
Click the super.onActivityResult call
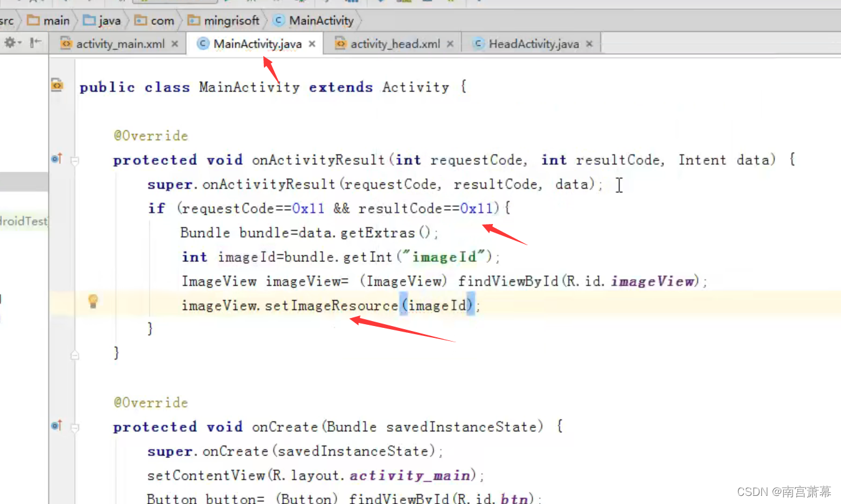[375, 184]
